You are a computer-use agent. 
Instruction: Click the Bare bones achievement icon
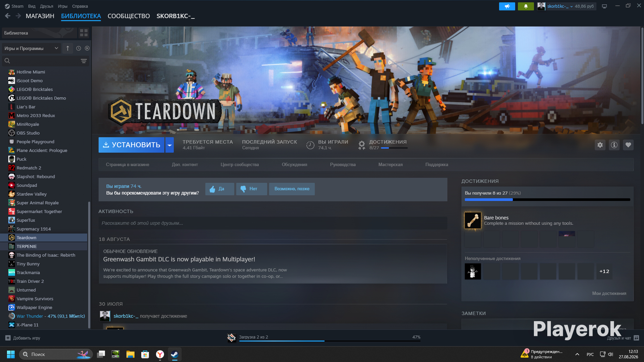[473, 220]
